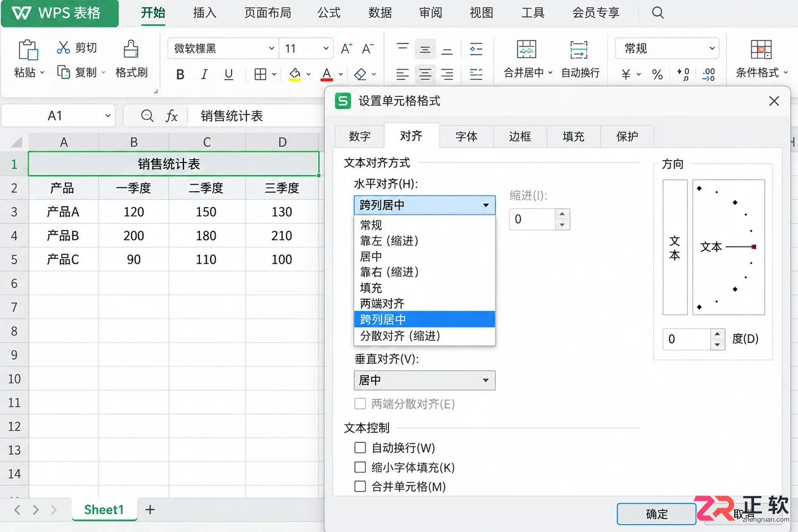Select 分散对齐 (缩进) from the list
This screenshot has width=798, height=532.
424,336
